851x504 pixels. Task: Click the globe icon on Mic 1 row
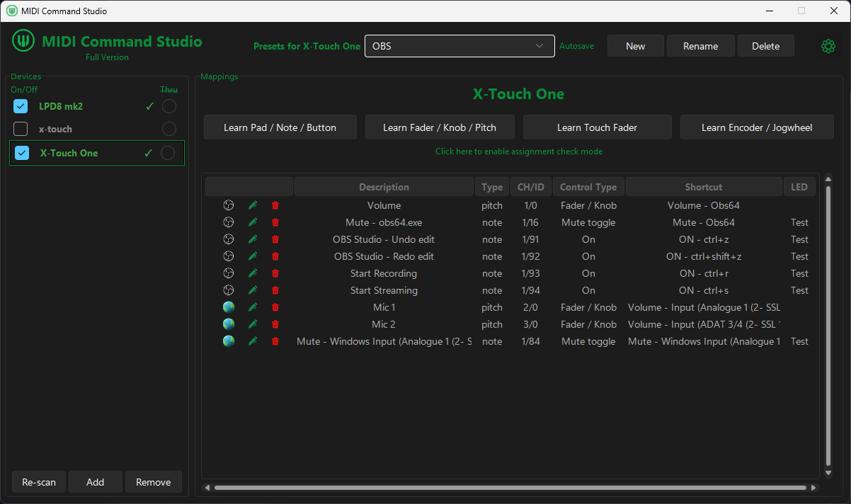click(228, 307)
